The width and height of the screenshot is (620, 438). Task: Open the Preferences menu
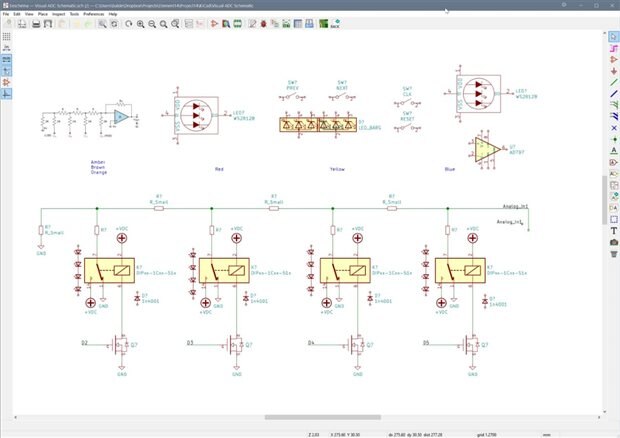click(x=93, y=14)
